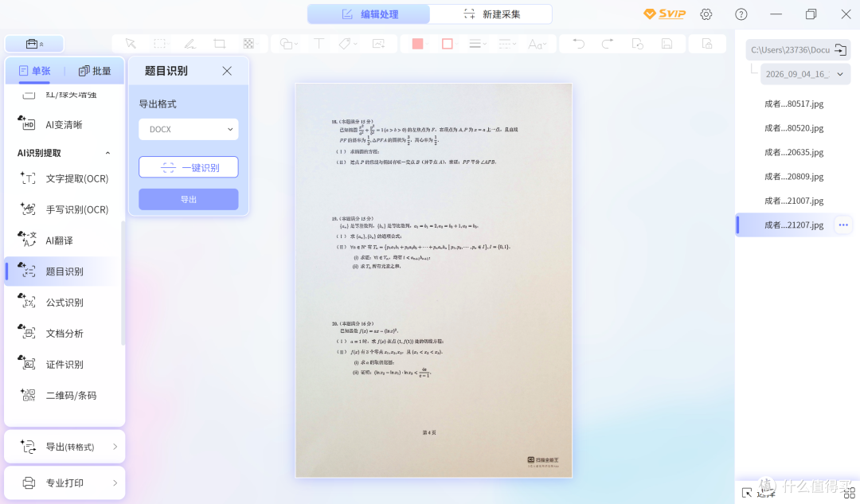This screenshot has width=860, height=504.
Task: Open the help question mark
Action: tap(741, 14)
